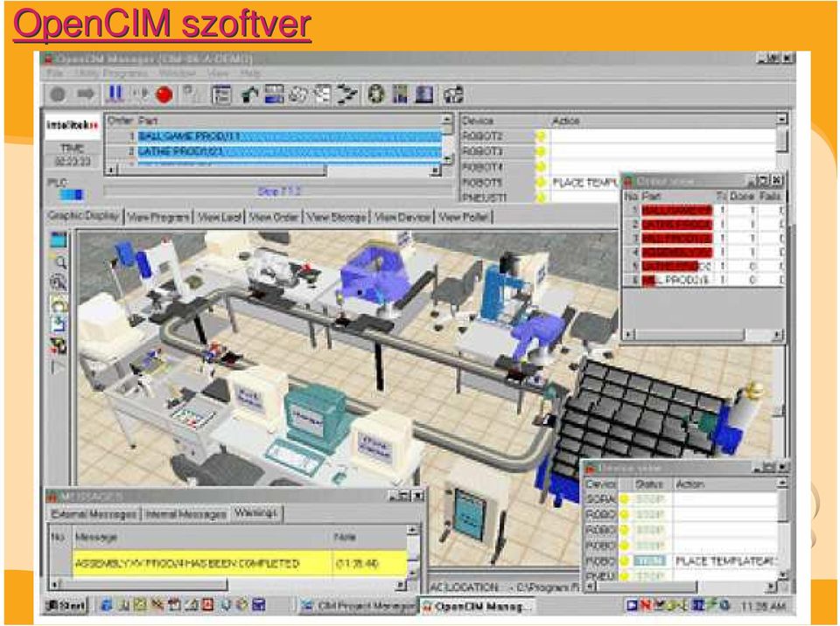Click the blue window icon in the graphic view sidebar

59,240
